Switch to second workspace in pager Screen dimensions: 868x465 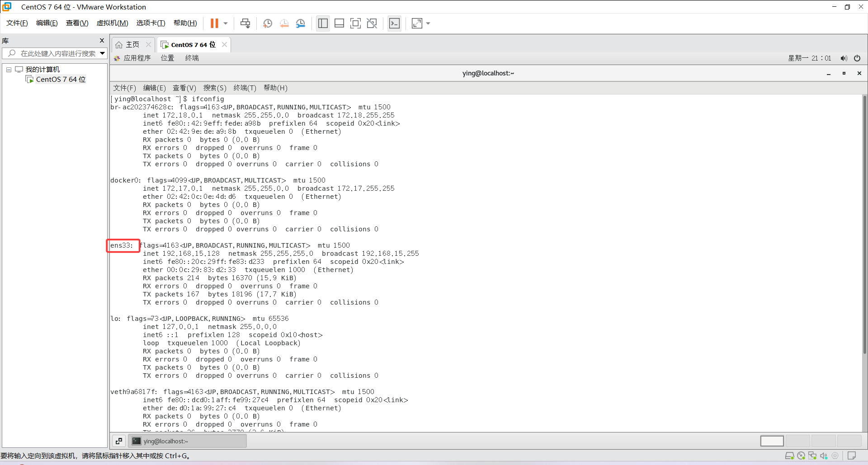pos(797,441)
